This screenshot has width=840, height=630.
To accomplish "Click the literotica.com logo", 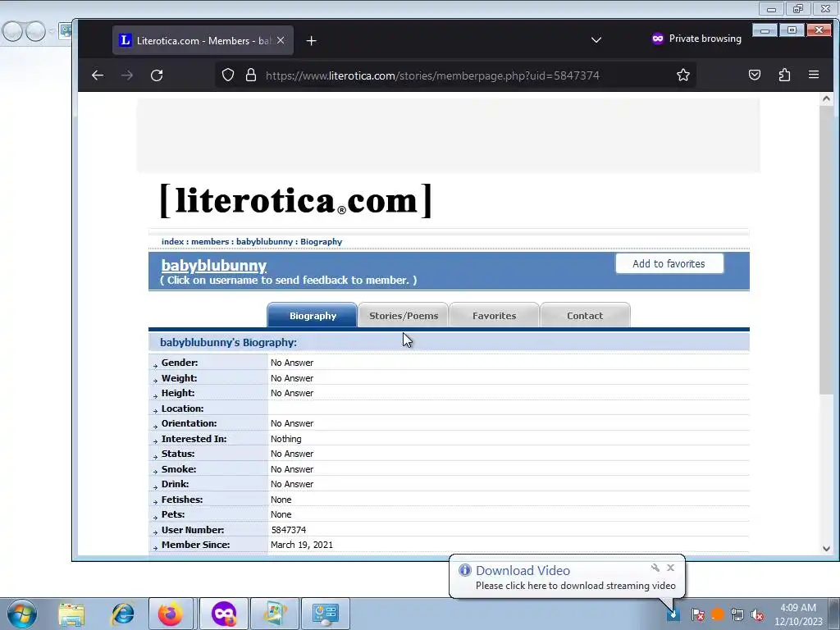I will (295, 200).
